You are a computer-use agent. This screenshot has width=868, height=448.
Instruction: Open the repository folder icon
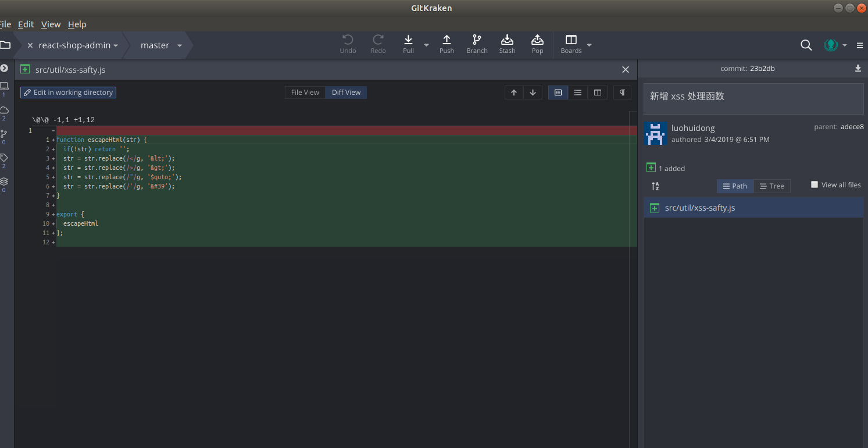pos(5,45)
